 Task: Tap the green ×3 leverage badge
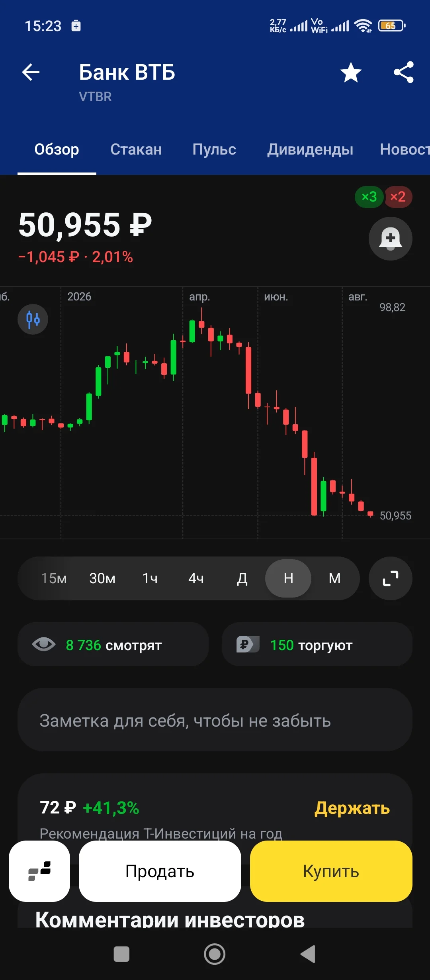click(x=369, y=197)
